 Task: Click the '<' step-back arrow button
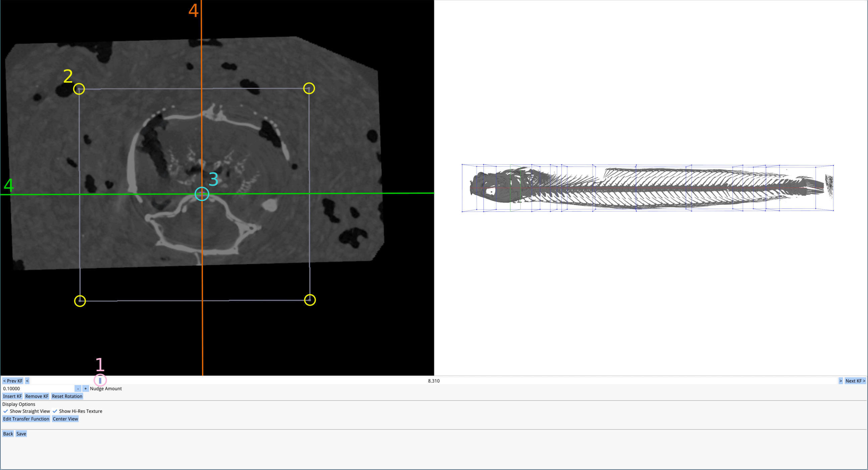(27, 381)
